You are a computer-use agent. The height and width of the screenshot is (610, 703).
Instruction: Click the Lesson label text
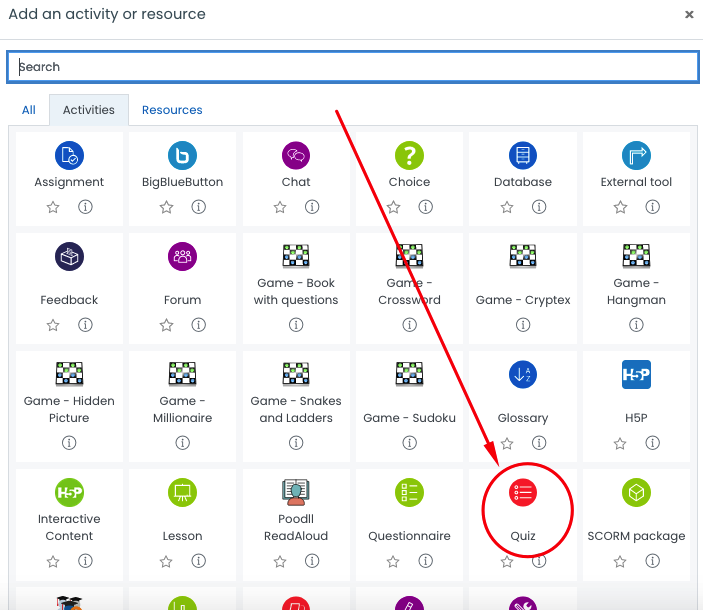pyautogui.click(x=182, y=536)
